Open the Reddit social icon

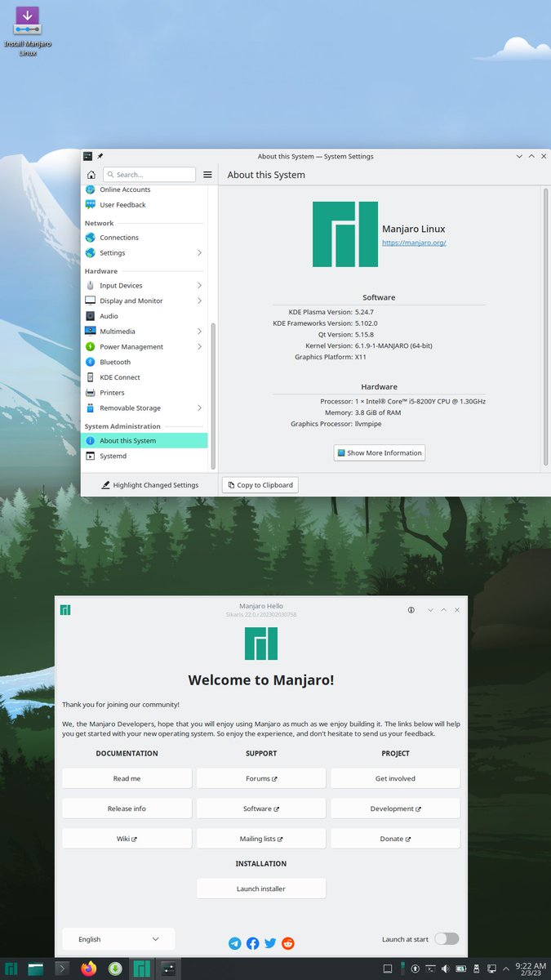click(x=288, y=943)
